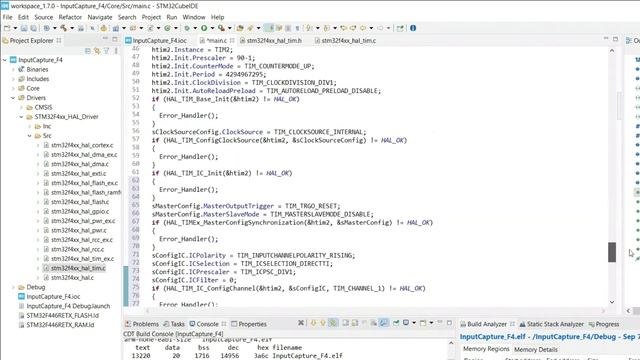Collapse the STM32F4xx_HAL_Driver folder
This screenshot has height=360, width=640.
coord(21,117)
